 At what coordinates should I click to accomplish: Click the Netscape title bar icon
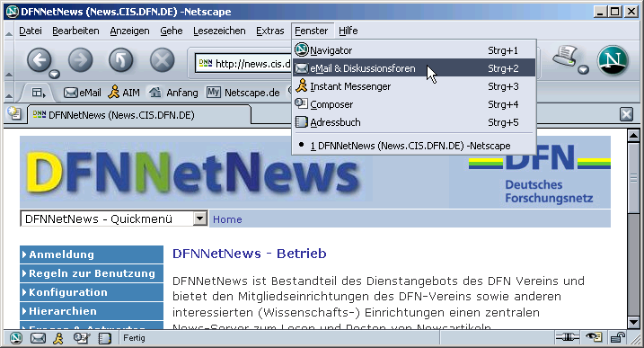pyautogui.click(x=13, y=12)
